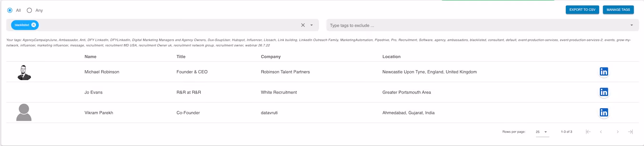This screenshot has width=644, height=146.
Task: Focus the tags to exclude input field
Action: pyautogui.click(x=478, y=25)
